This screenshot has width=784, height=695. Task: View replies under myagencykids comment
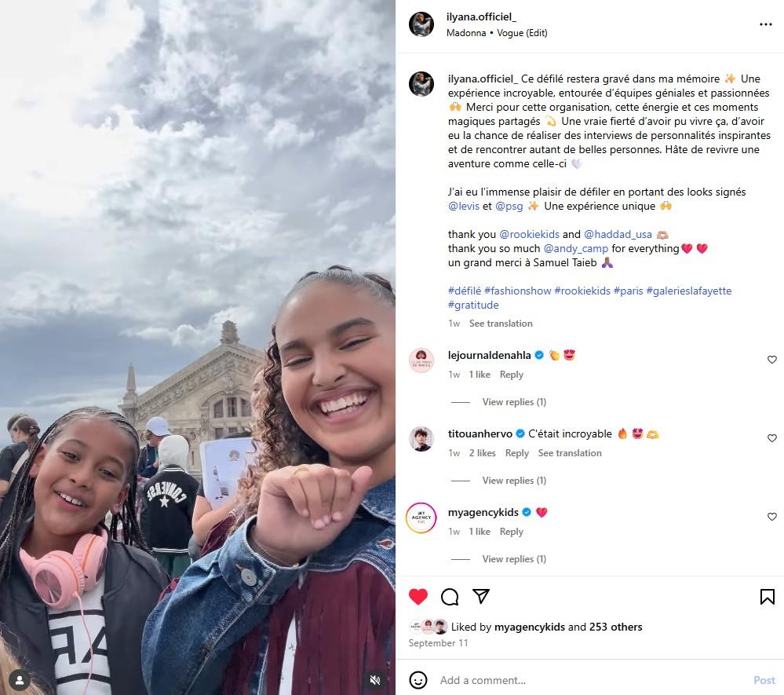click(x=514, y=559)
